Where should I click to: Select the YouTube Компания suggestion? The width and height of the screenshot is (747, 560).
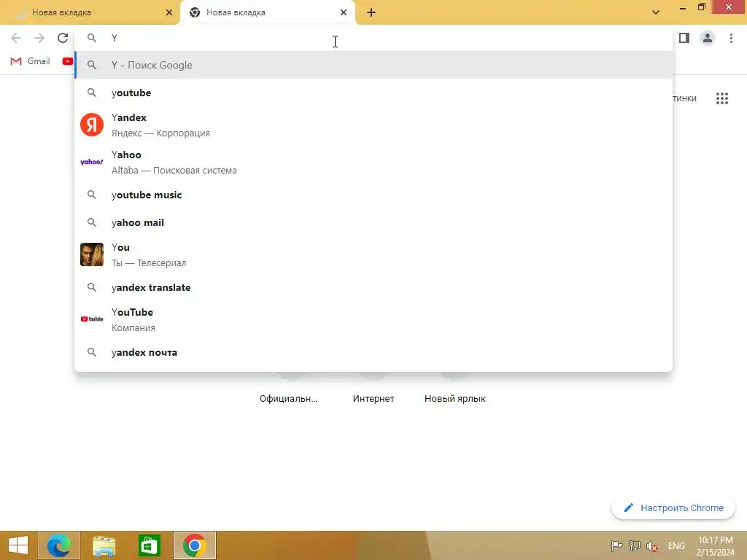pyautogui.click(x=374, y=319)
